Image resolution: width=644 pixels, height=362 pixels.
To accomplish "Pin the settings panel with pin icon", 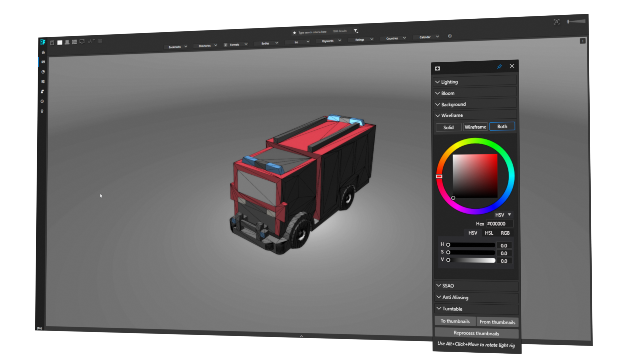I will pos(499,66).
